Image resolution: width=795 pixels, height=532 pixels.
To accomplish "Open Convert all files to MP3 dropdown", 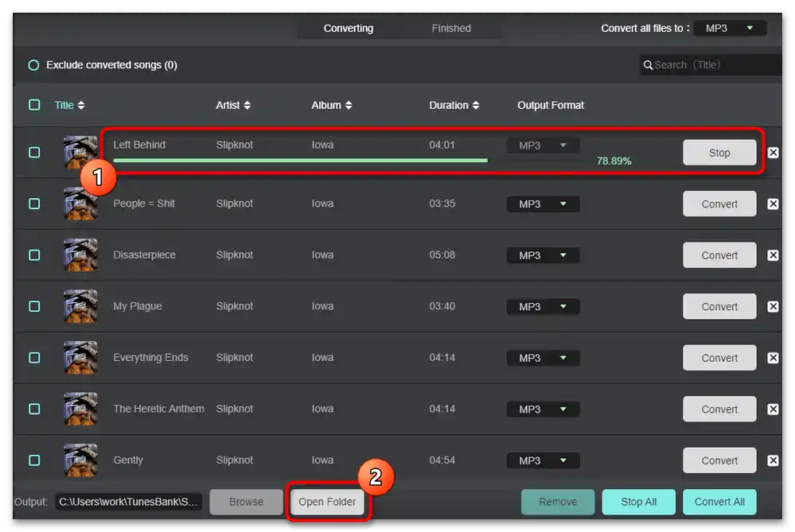I will pos(730,29).
